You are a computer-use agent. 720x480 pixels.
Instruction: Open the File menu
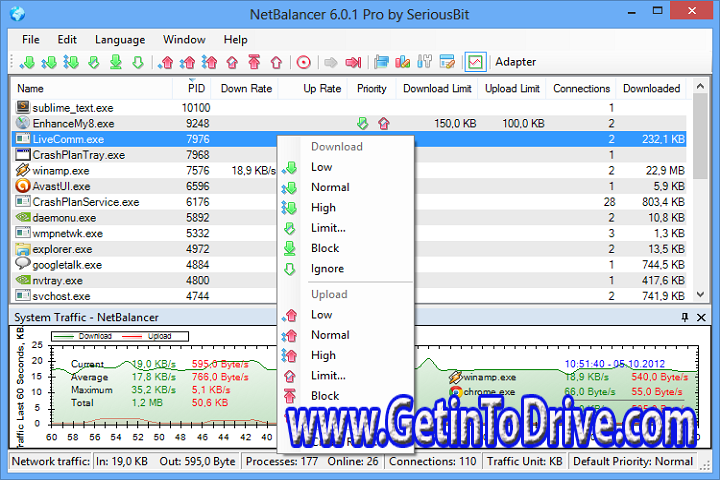click(x=31, y=40)
